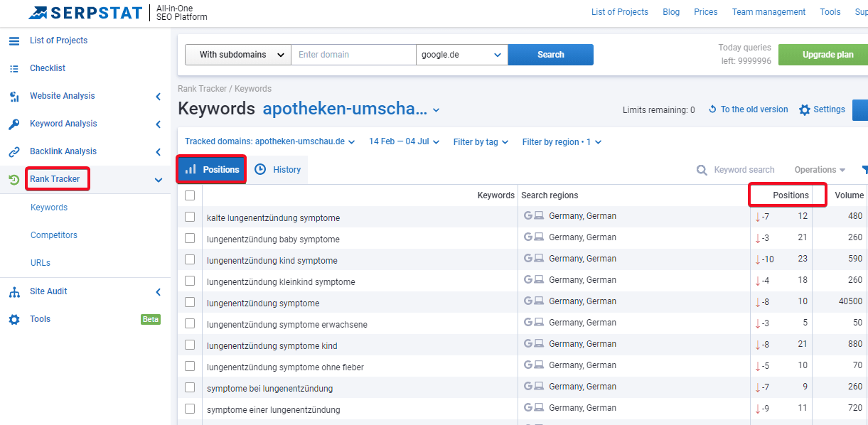Click the Settings gear icon
Image resolution: width=868 pixels, height=425 pixels.
coord(805,109)
